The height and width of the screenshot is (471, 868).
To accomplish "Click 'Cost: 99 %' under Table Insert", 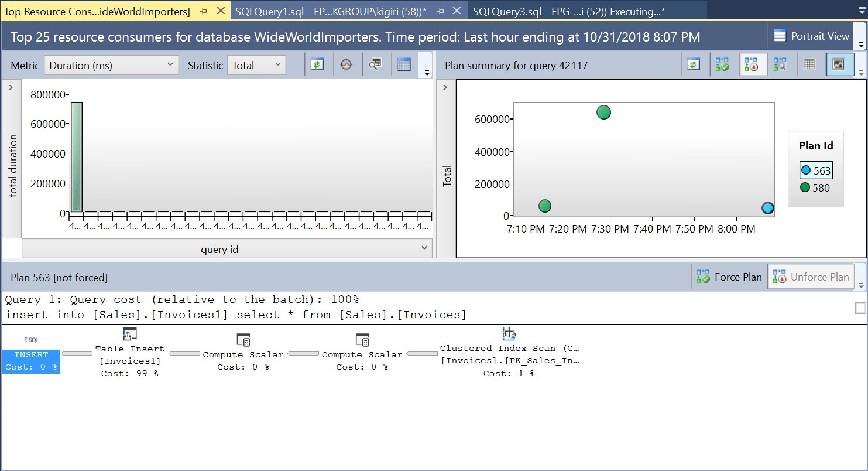I will tap(130, 373).
